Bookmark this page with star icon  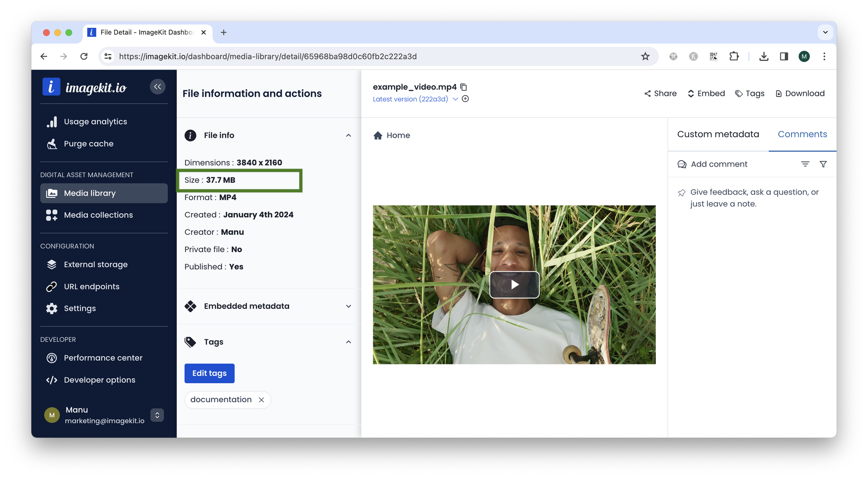point(645,56)
